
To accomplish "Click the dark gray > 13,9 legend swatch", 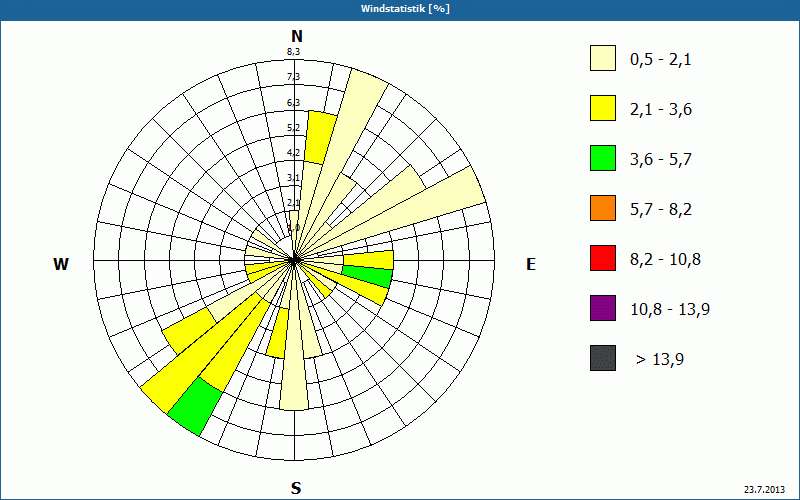I will tap(603, 358).
